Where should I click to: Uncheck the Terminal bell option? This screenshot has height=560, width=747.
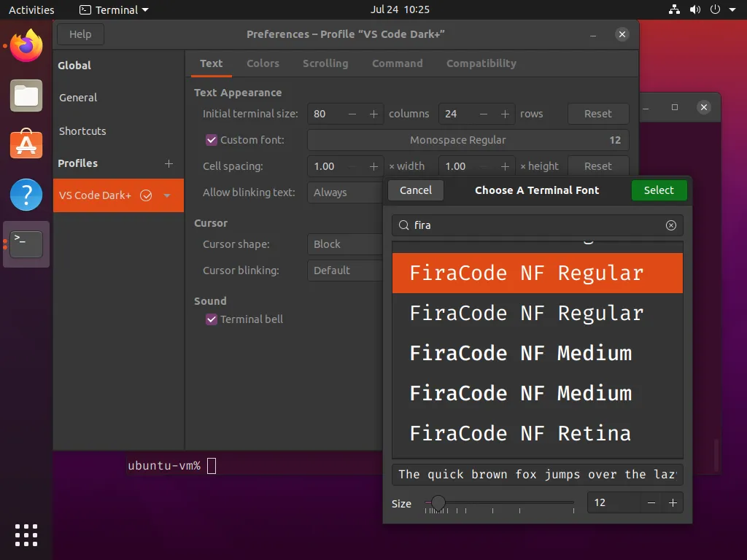click(212, 319)
